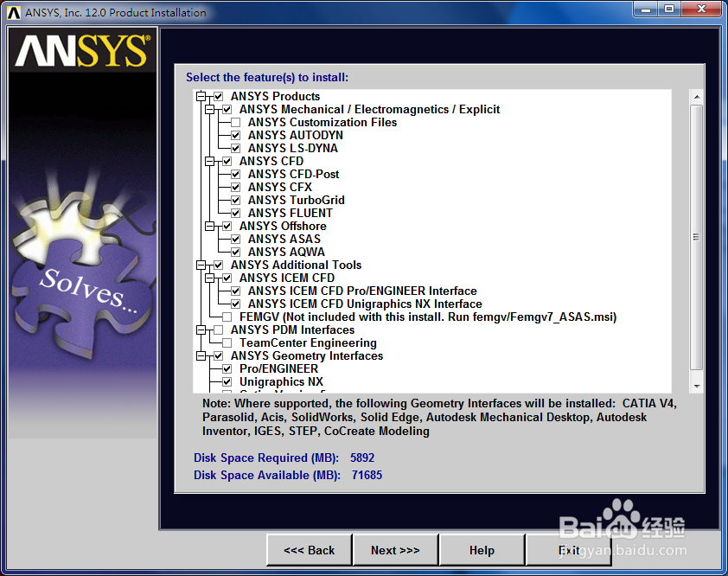Screen dimensions: 728x576
Task: Uncheck the ANSYS FLUENT checkbox
Action: [236, 214]
